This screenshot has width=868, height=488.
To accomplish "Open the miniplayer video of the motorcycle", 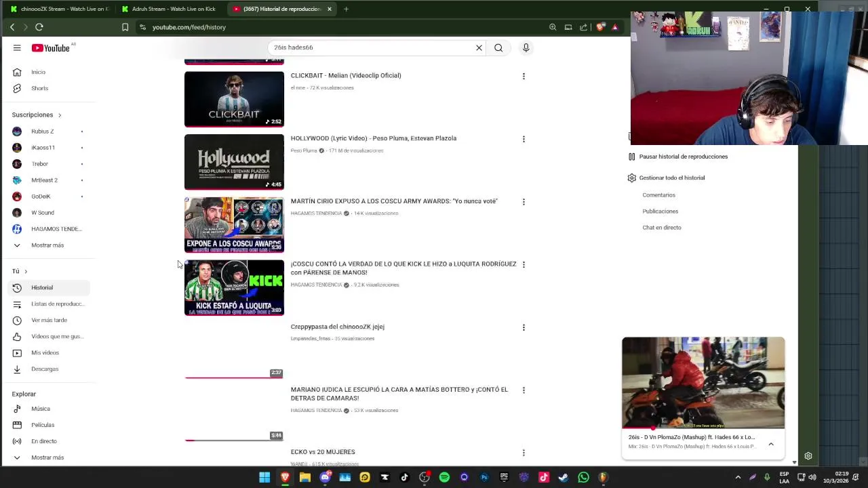I will [x=703, y=383].
